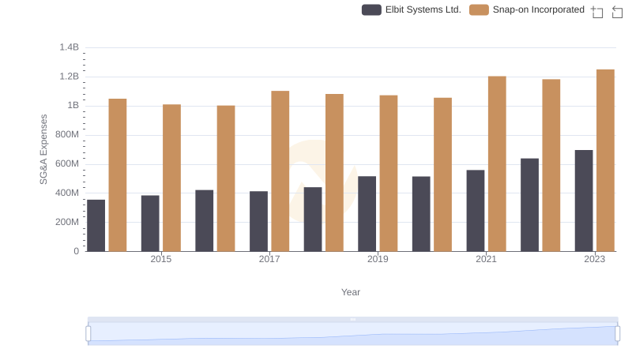Click inside the data zoom preview area
This screenshot has width=632, height=364.
(x=352, y=334)
